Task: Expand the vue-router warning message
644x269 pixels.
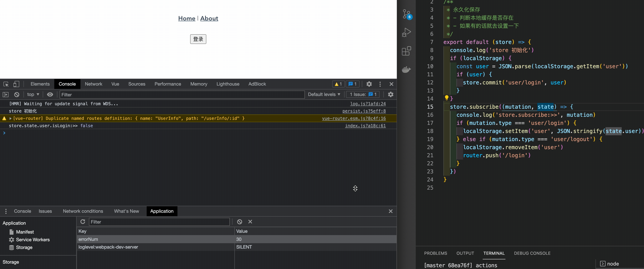Action: [x=11, y=118]
